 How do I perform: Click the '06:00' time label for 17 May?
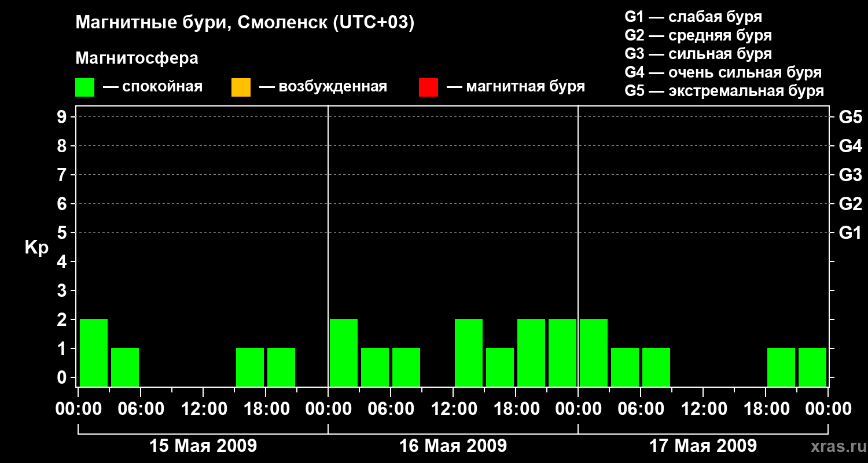(641, 409)
